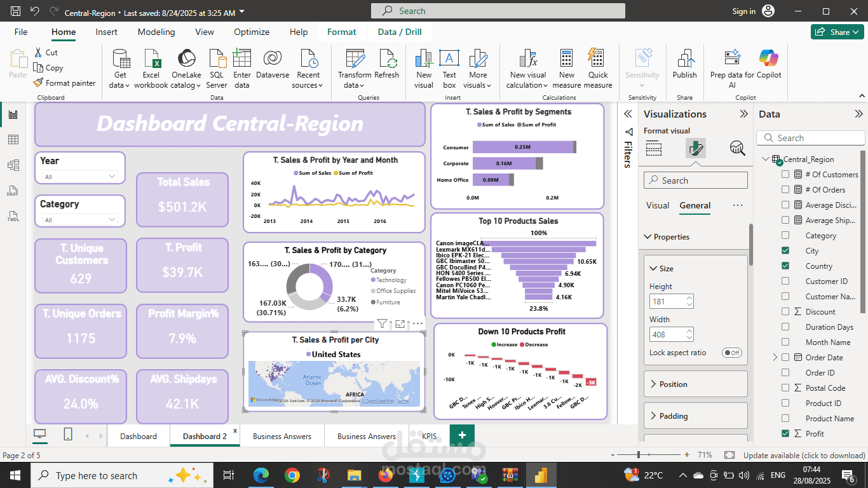This screenshot has height=488, width=868.
Task: Click the Windows taskbar search box
Action: coord(121,475)
